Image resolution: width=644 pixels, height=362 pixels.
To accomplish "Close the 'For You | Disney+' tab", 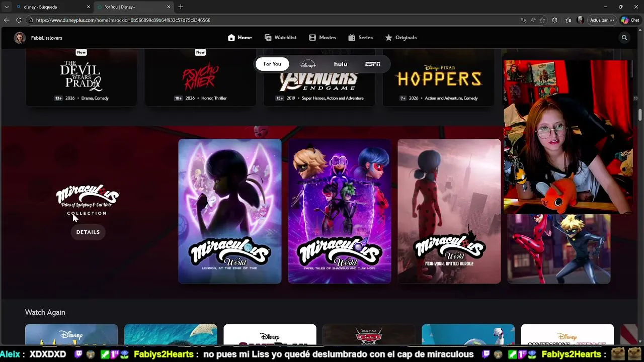I will 169,7.
